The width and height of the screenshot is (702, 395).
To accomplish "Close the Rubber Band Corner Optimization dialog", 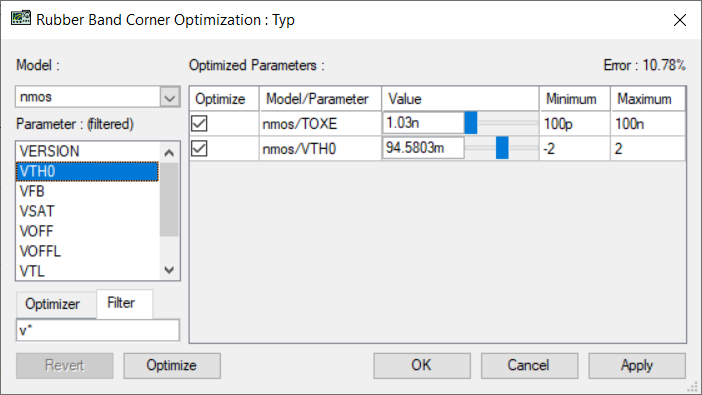I will [680, 20].
